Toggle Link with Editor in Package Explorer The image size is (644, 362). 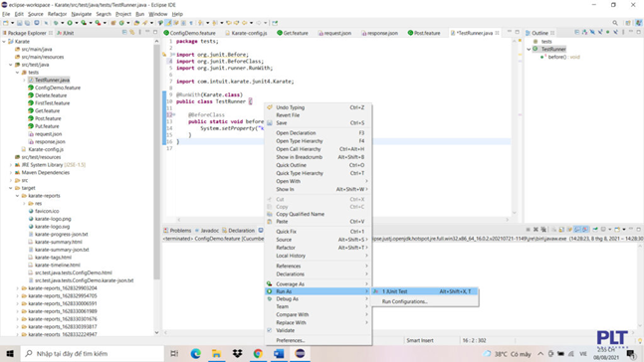coord(131,33)
